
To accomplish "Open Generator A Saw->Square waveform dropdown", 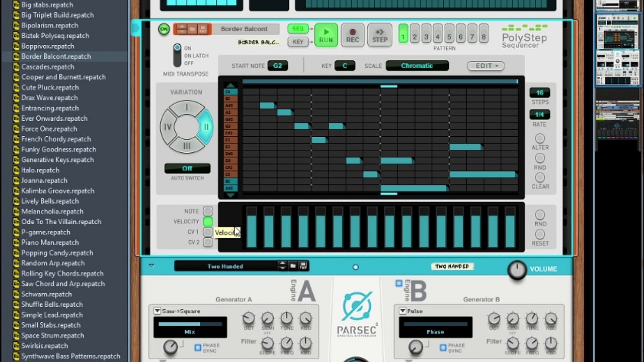I will 157,311.
